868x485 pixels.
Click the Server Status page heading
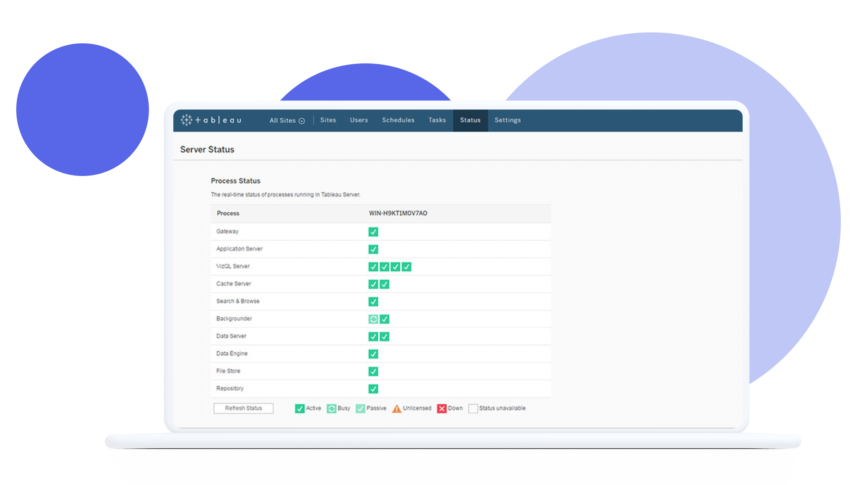pos(207,150)
